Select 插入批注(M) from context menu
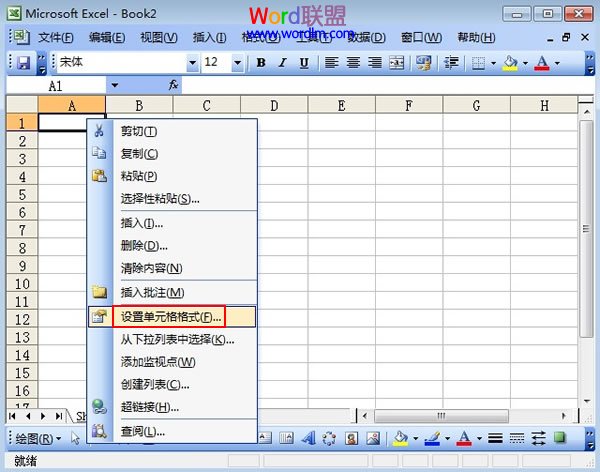 coord(172,292)
